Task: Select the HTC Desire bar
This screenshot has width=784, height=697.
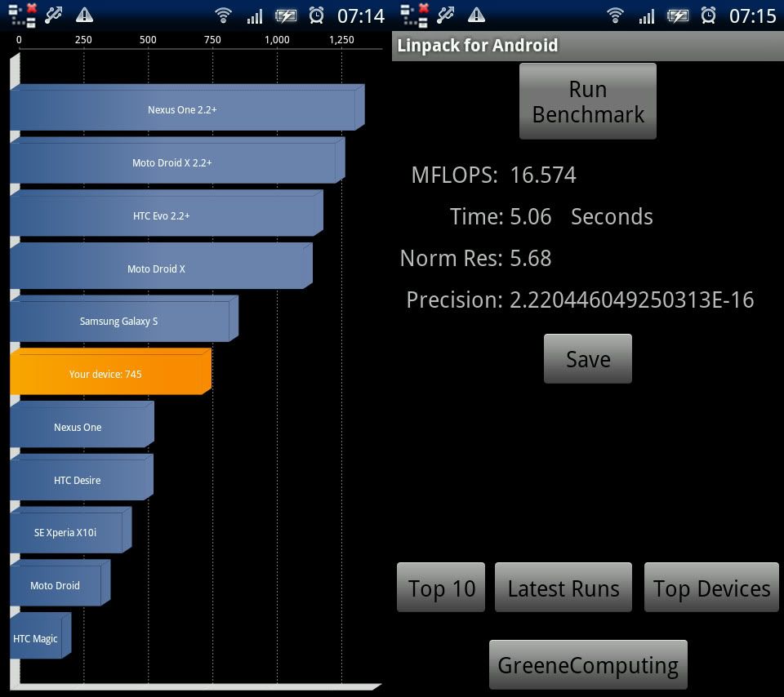Action: coord(82,477)
